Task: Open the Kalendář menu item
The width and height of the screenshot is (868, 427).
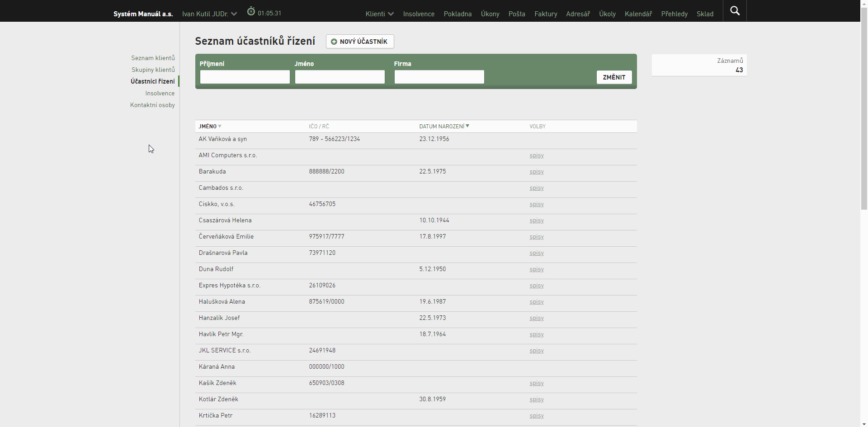Action: pyautogui.click(x=638, y=14)
